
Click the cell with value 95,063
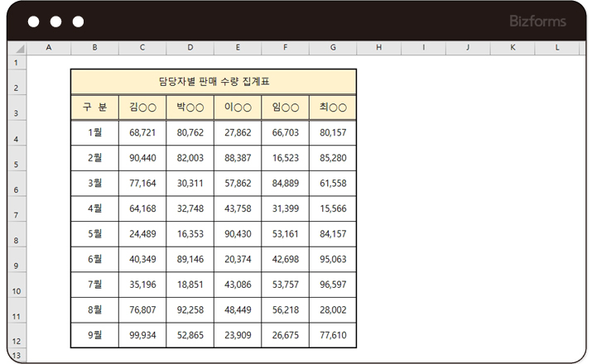pyautogui.click(x=333, y=259)
